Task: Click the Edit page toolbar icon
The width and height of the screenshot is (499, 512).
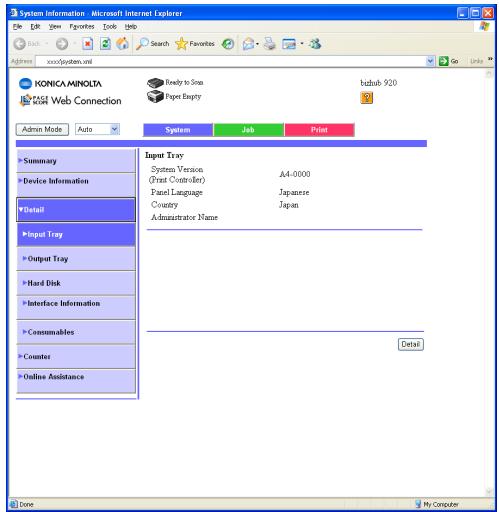Action: click(289, 44)
